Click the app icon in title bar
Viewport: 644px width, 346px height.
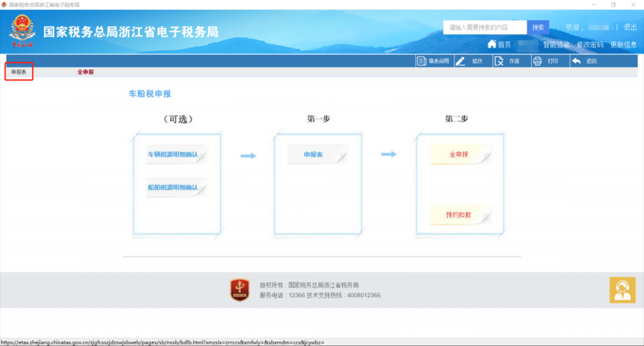coord(4,5)
